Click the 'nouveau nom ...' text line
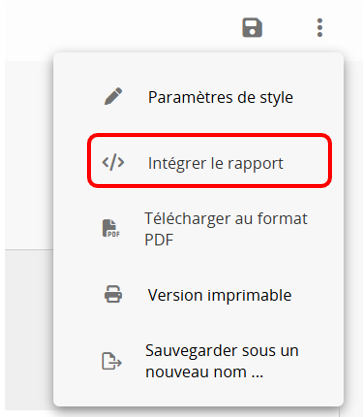 coord(204,372)
